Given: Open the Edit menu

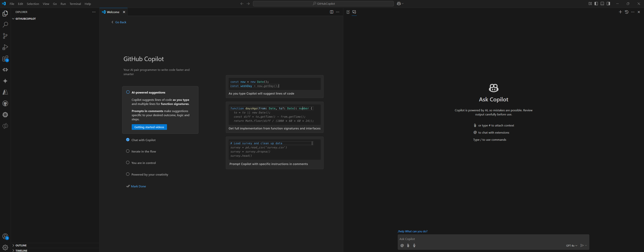Looking at the screenshot, I should [20, 4].
